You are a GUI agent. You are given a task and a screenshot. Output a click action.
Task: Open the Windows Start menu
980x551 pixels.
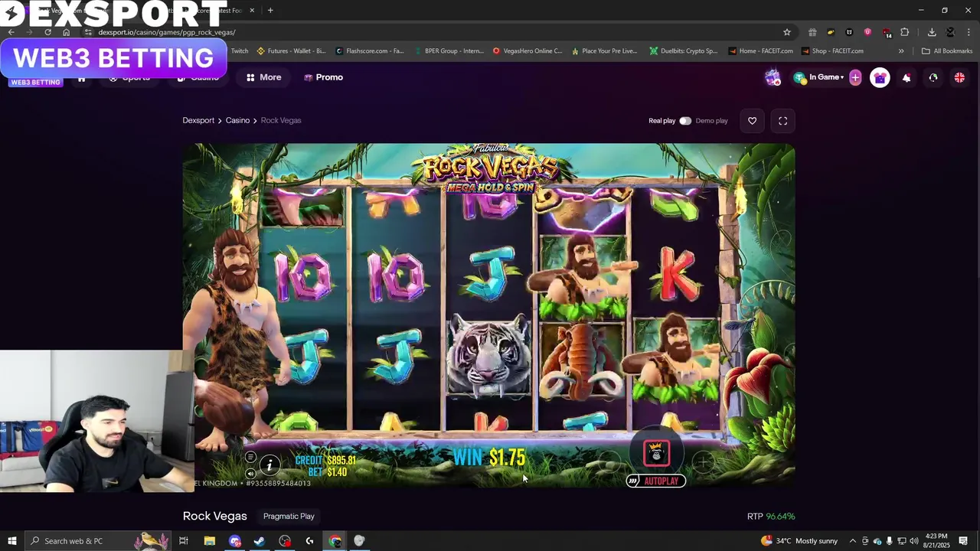pos(11,541)
